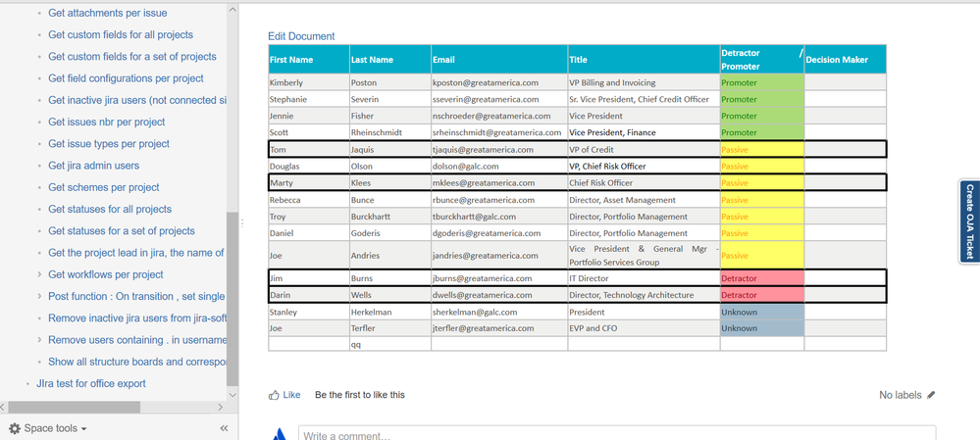Click the Detractor cell in Jim Burns row
Image resolution: width=980 pixels, height=440 pixels.
[x=762, y=278]
